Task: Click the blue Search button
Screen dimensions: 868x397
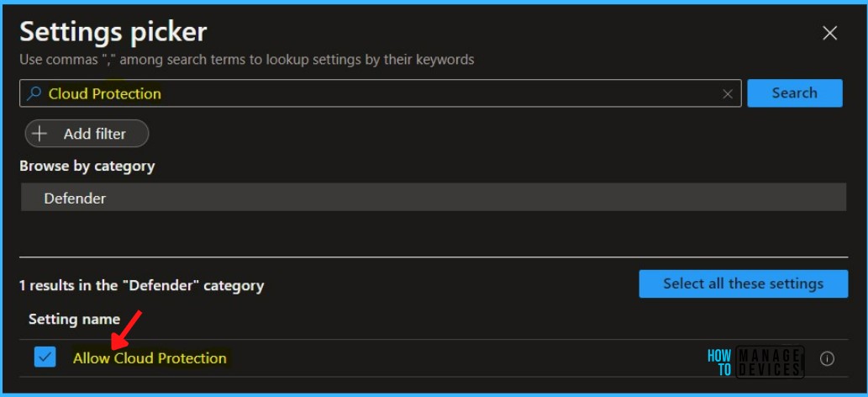Action: [794, 93]
